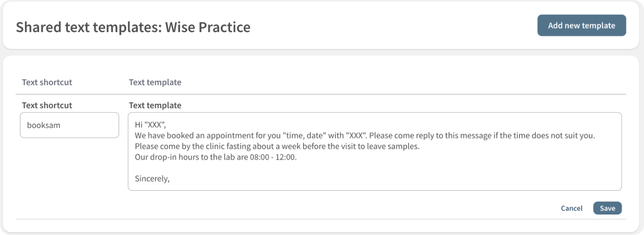This screenshot has width=644, height=235.
Task: Click inside the Text template textarea
Action: pyautogui.click(x=375, y=151)
